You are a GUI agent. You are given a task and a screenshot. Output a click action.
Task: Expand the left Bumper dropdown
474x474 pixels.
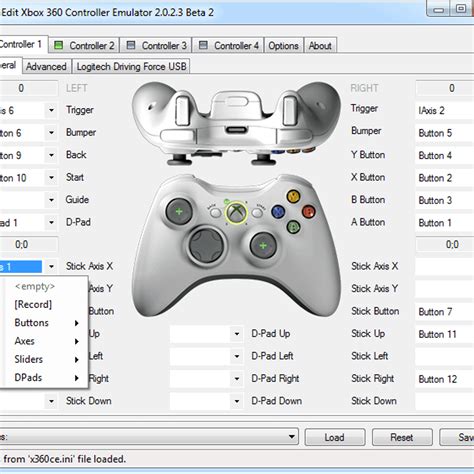coord(51,133)
